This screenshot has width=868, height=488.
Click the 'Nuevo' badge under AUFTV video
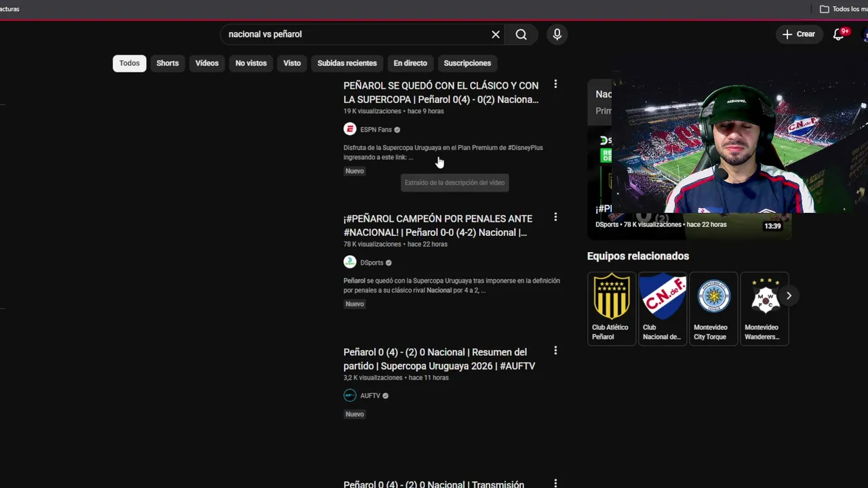(x=355, y=414)
